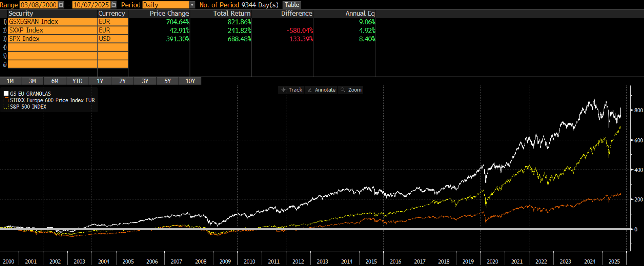This screenshot has height=266, width=644.
Task: Click the start date 03/08/2000 field
Action: (x=39, y=5)
